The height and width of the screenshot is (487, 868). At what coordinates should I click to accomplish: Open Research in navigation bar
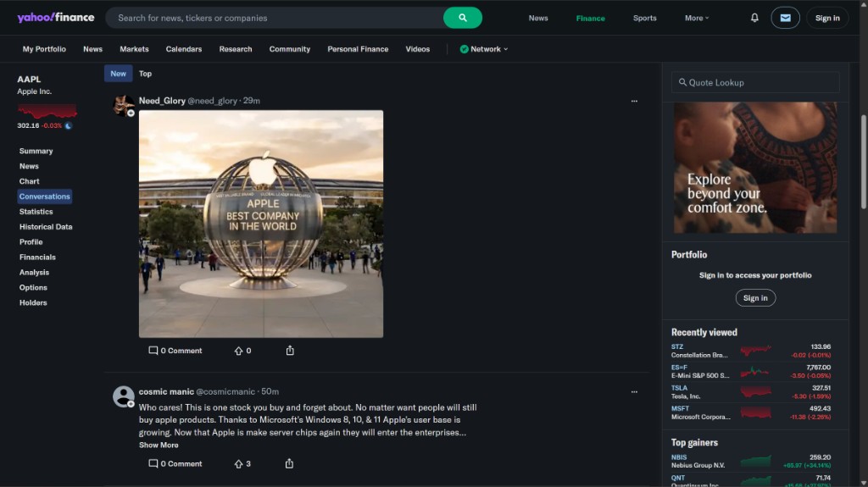(x=236, y=49)
